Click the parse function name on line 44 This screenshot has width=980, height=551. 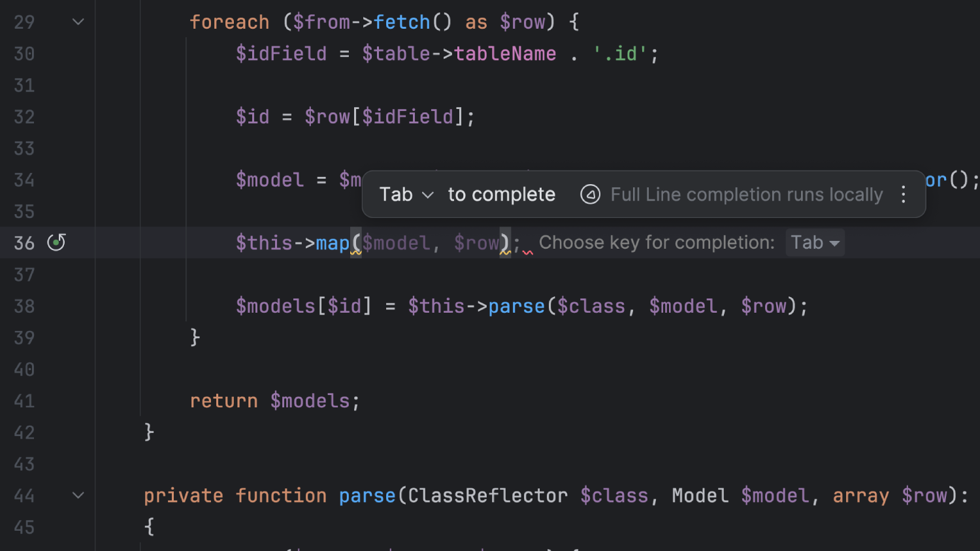[367, 496]
